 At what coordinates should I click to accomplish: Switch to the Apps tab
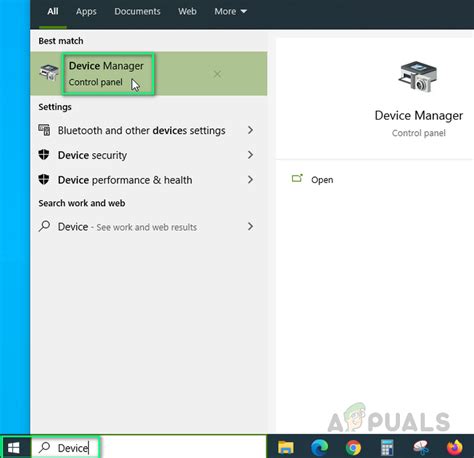(x=86, y=12)
